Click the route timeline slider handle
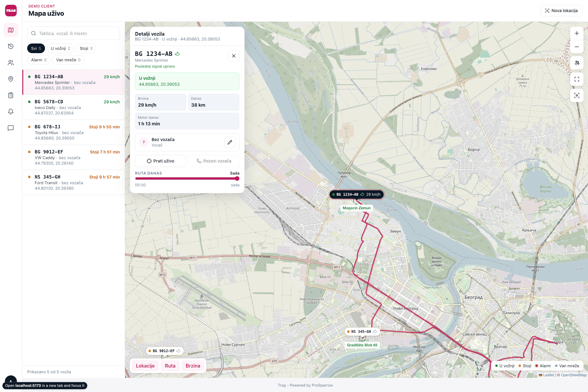The height and width of the screenshot is (392, 588). pyautogui.click(x=237, y=178)
